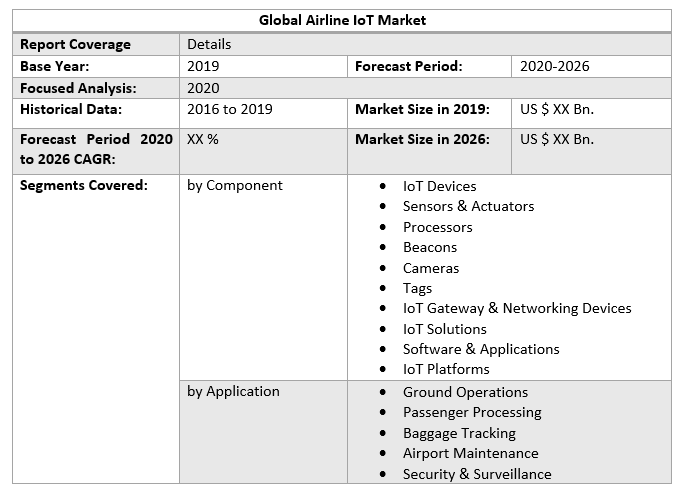Select the Report Coverage header cell
Viewport: 689px width, 499px height.
click(x=75, y=44)
